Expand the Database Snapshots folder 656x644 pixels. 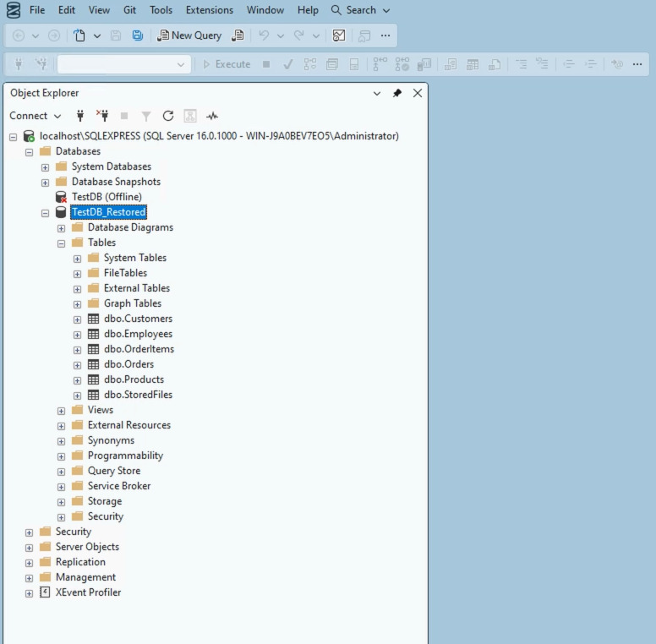[45, 183]
